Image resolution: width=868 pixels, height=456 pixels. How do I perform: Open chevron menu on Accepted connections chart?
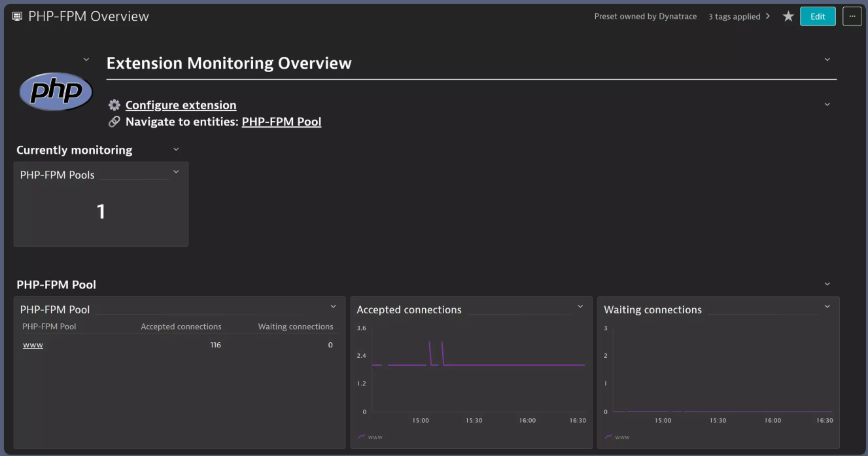[x=580, y=307]
